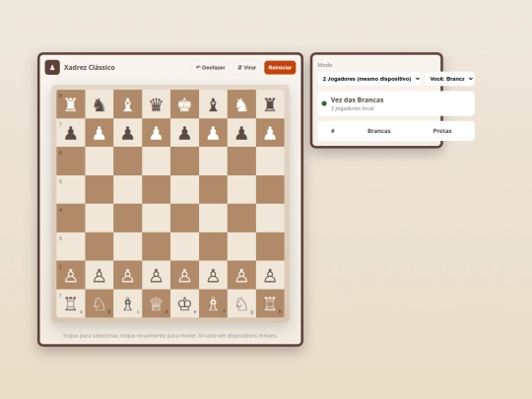Select the white pawn on a2

pos(71,275)
